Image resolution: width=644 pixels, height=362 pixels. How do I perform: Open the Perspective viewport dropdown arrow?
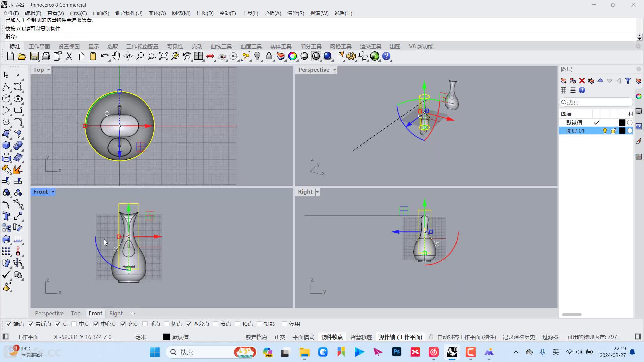point(334,70)
